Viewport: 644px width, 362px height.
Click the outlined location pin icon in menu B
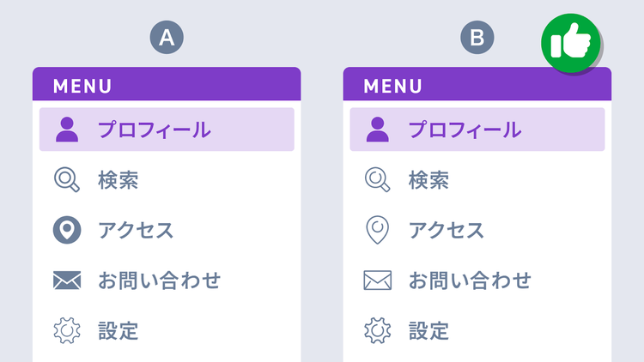point(377,230)
